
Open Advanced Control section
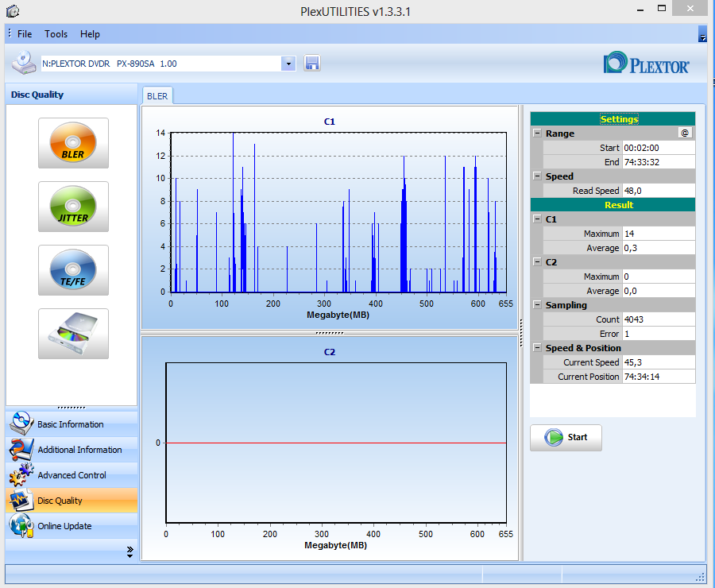(71, 475)
